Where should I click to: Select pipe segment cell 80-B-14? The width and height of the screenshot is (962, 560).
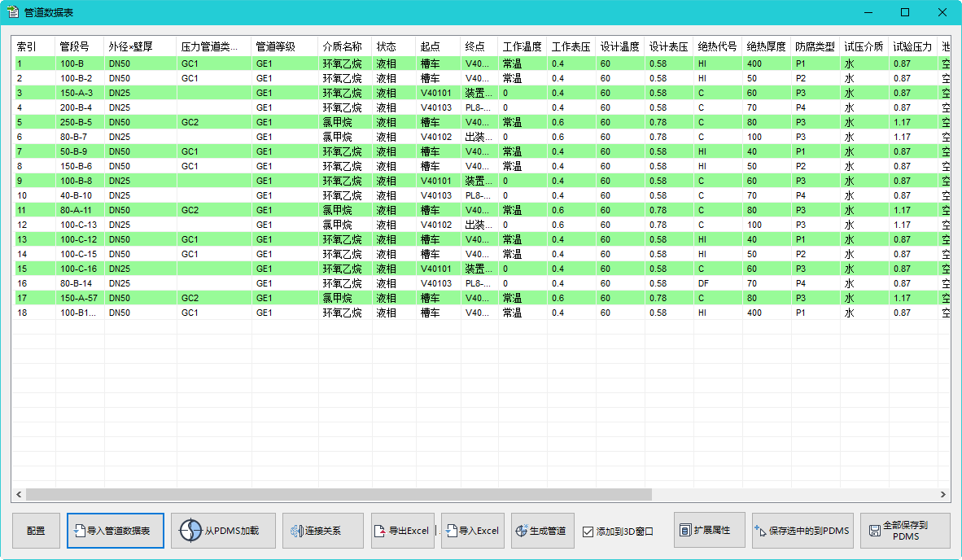[80, 283]
